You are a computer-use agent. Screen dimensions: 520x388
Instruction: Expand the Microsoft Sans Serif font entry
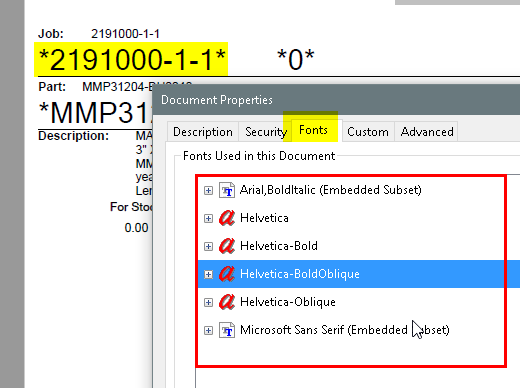pos(208,330)
